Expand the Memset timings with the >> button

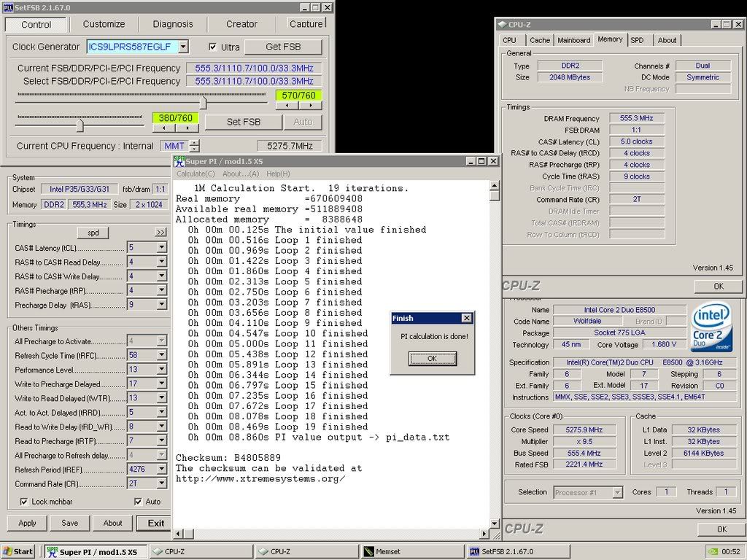click(160, 232)
